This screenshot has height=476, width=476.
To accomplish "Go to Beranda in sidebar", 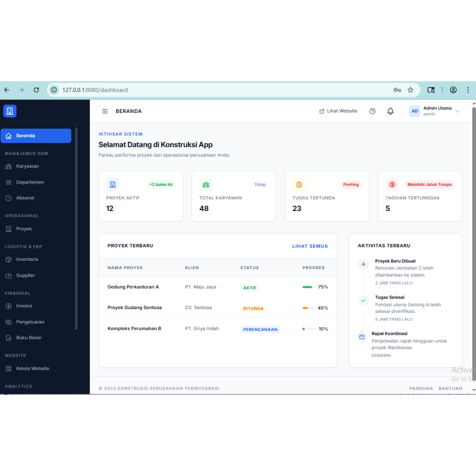I will [x=36, y=136].
